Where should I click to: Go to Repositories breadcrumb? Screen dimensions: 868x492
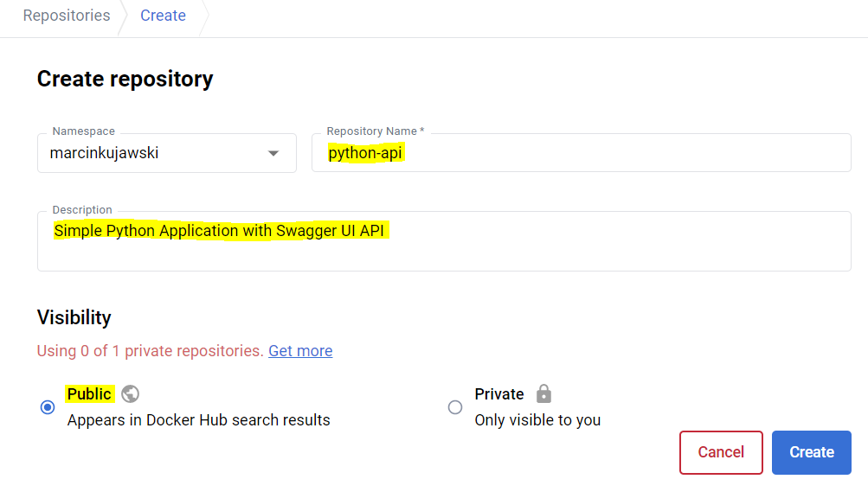tap(67, 16)
